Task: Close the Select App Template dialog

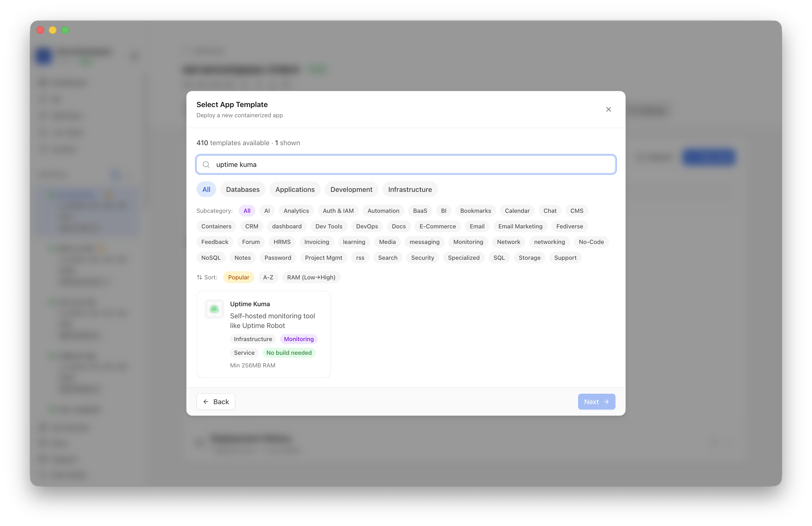Action: (608, 109)
